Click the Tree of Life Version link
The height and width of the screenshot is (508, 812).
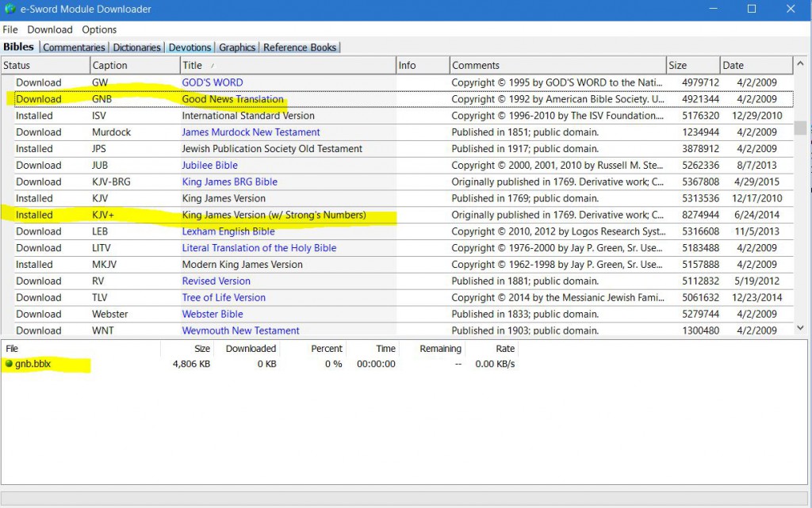(224, 298)
